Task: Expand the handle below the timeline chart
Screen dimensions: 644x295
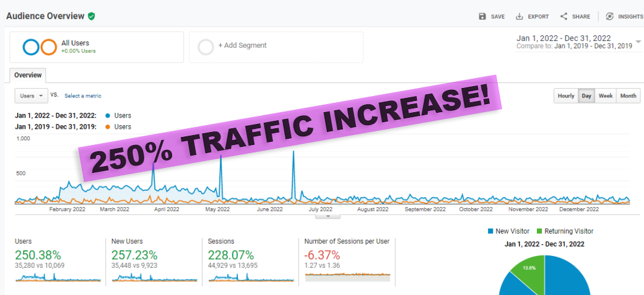Action: (x=328, y=216)
